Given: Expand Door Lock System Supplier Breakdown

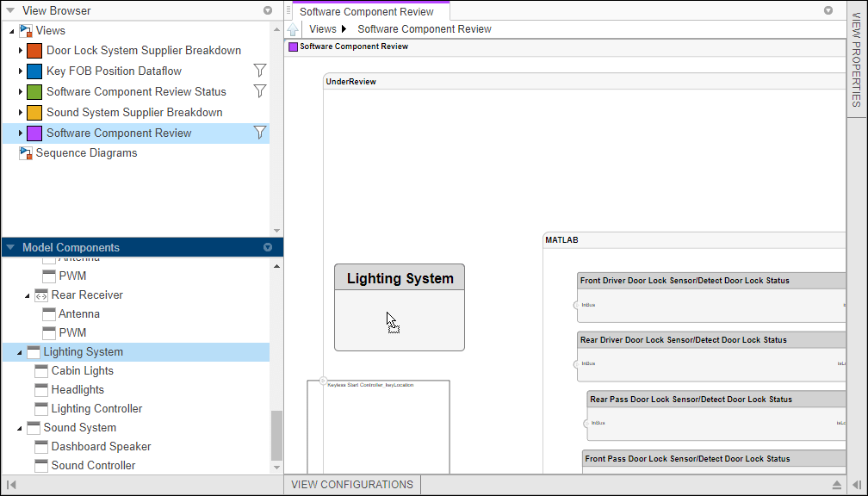Looking at the screenshot, I should (x=21, y=51).
